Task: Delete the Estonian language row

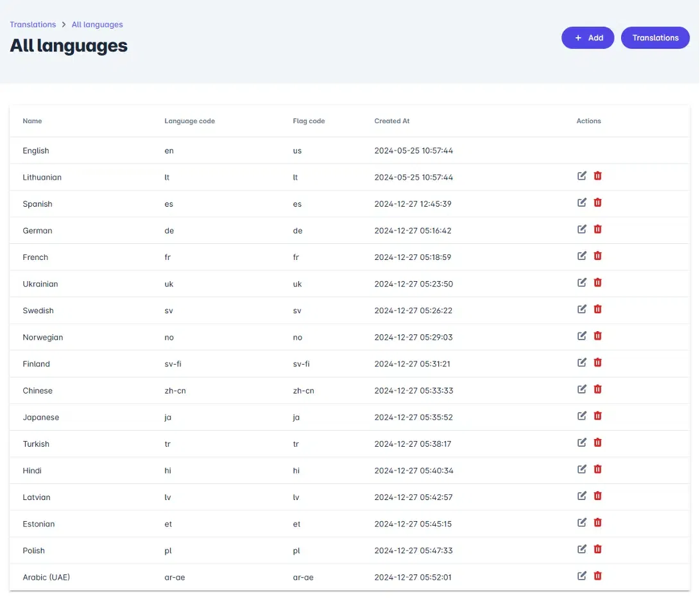Action: [597, 522]
